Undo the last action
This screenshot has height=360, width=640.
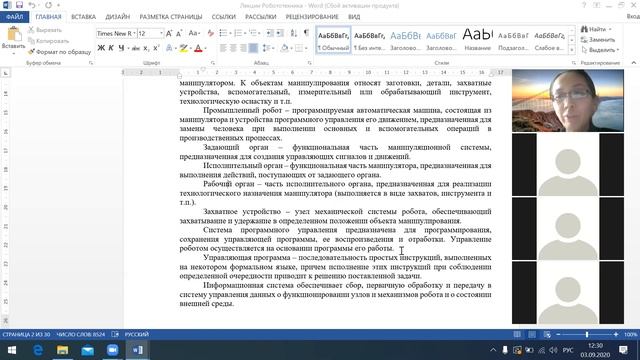tap(32, 5)
